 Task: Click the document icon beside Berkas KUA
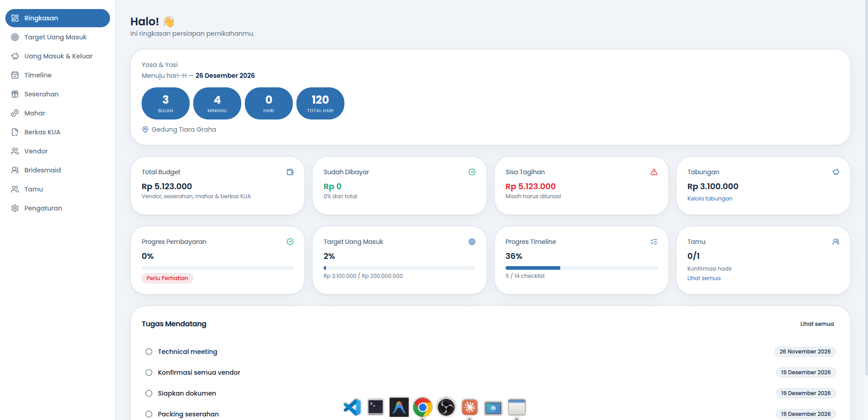15,132
